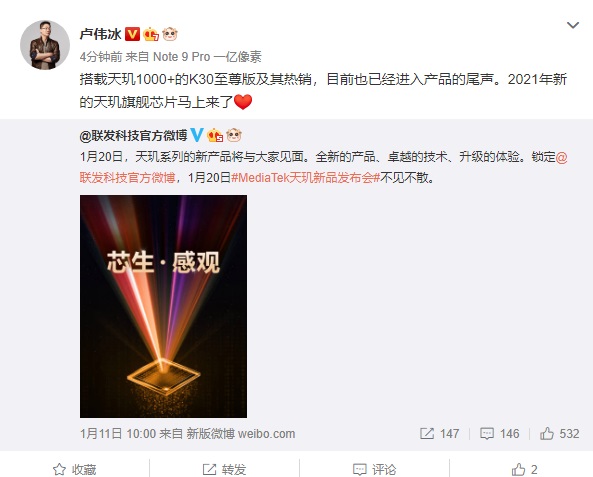593x477 pixels.
Task: Select the 转发 repost tab
Action: (x=224, y=469)
